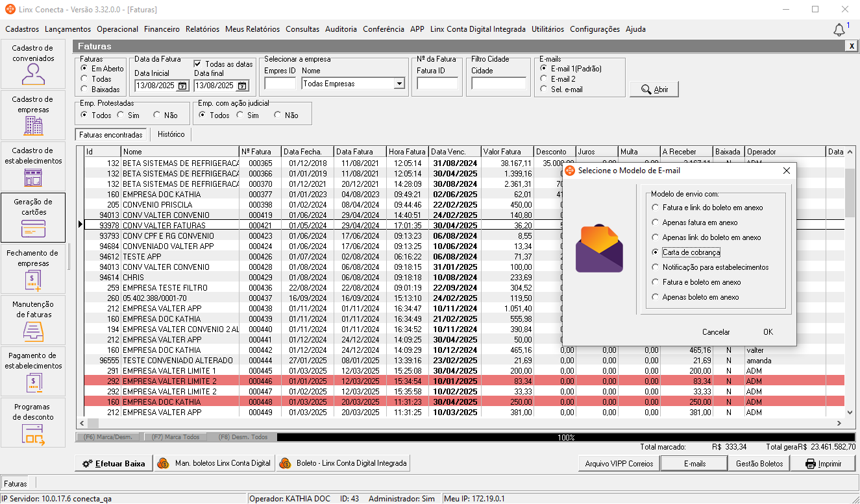Open Geração de cartões in the sidebar

pos(33,217)
